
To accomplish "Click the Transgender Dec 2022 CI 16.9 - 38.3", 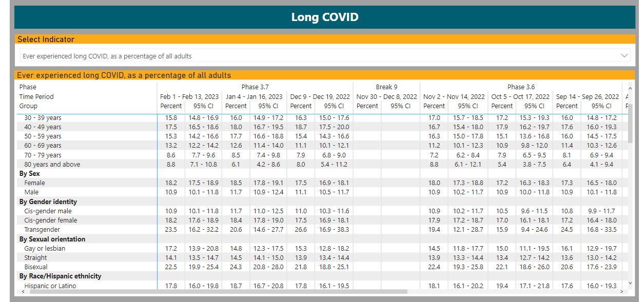I will point(334,230).
